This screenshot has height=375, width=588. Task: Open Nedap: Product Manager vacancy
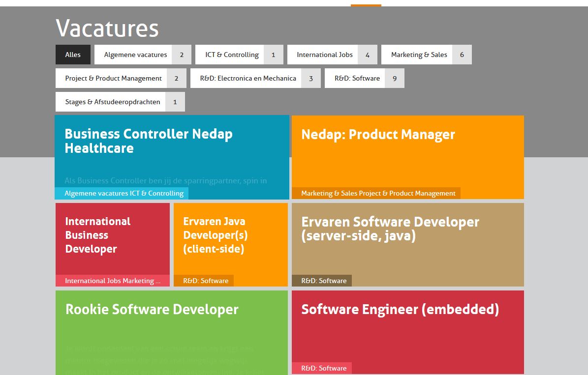407,157
